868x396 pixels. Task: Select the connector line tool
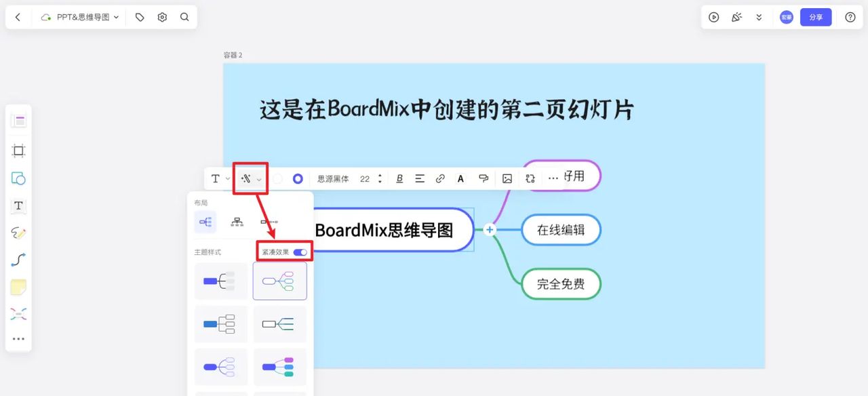[18, 260]
